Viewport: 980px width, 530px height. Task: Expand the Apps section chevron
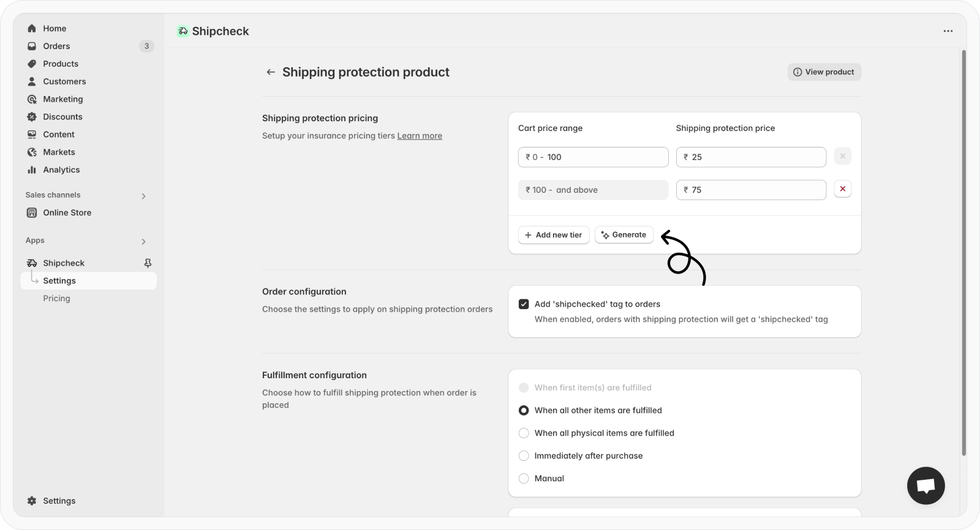[143, 241]
